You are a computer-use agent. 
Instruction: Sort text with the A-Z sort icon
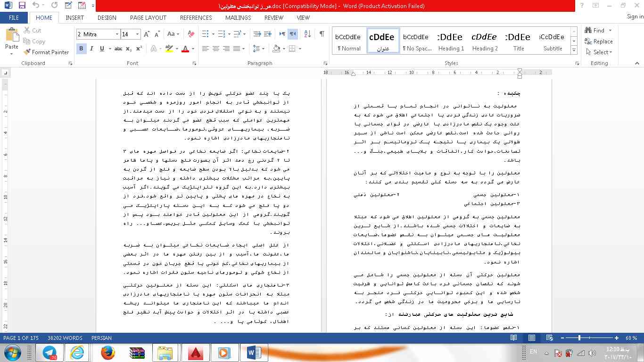pos(307,34)
